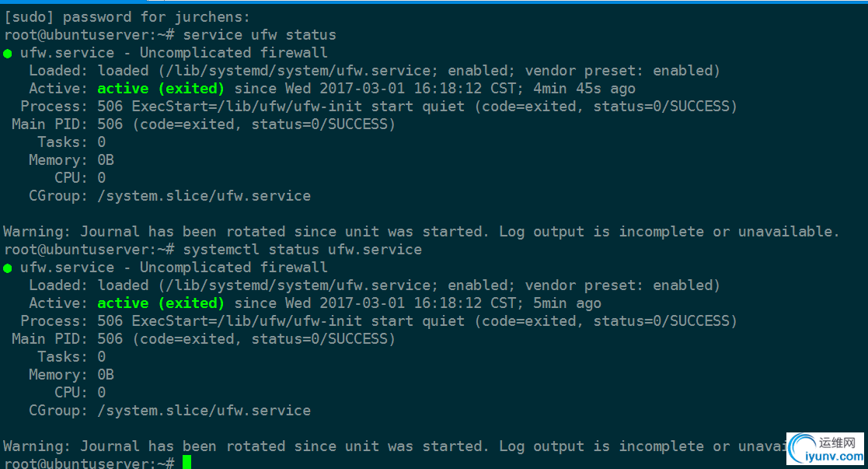Click the second 'Tasks: 0' line
Viewport: 868px width, 469px height.
coord(71,357)
